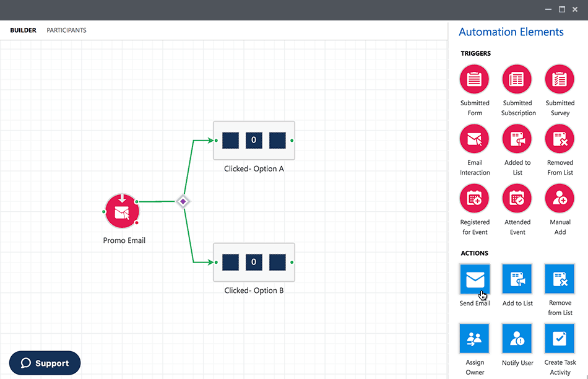Image resolution: width=588 pixels, height=379 pixels.
Task: Open the Builder tab
Action: 23,30
